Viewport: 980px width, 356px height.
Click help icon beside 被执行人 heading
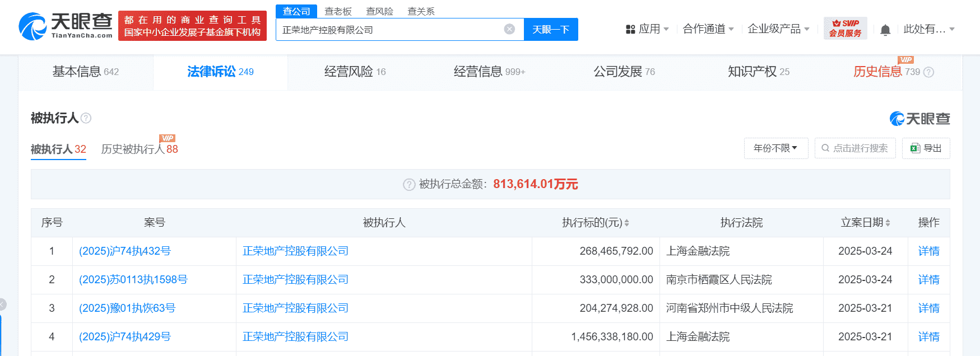pyautogui.click(x=86, y=118)
